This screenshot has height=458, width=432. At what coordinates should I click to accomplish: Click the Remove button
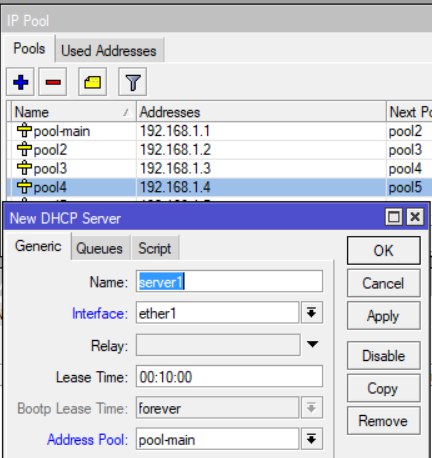coord(383,421)
